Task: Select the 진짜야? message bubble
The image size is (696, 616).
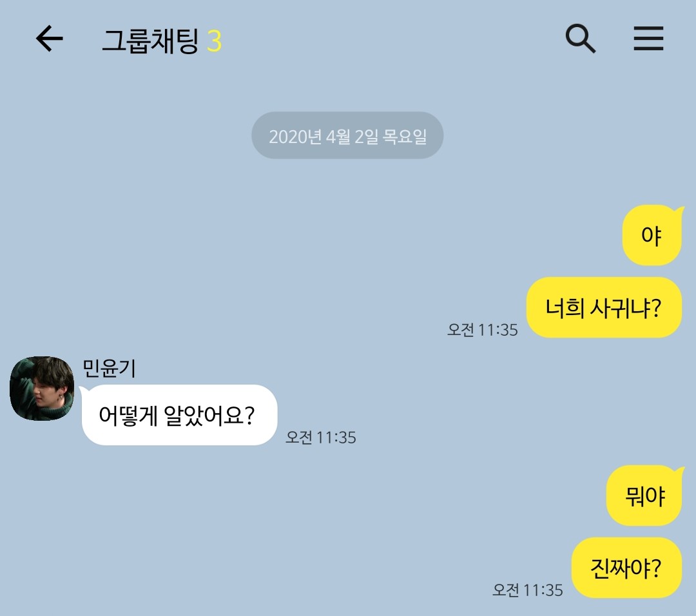Action: (626, 568)
